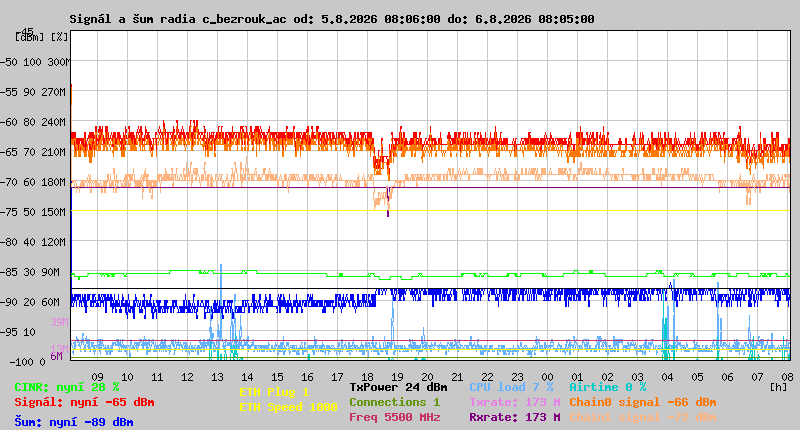The height and width of the screenshot is (430, 800).
Task: Select the 'CINR: nyní 28 %' legend entry
Action: pyautogui.click(x=67, y=387)
